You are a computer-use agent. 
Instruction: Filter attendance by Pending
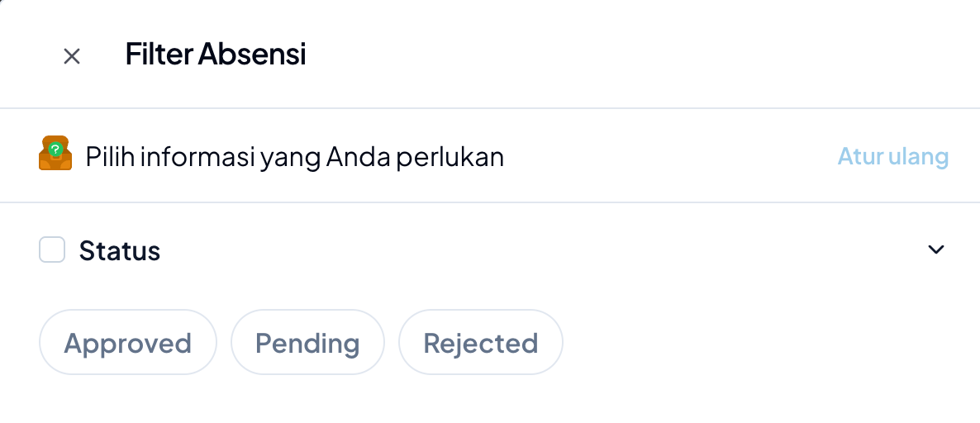(307, 342)
